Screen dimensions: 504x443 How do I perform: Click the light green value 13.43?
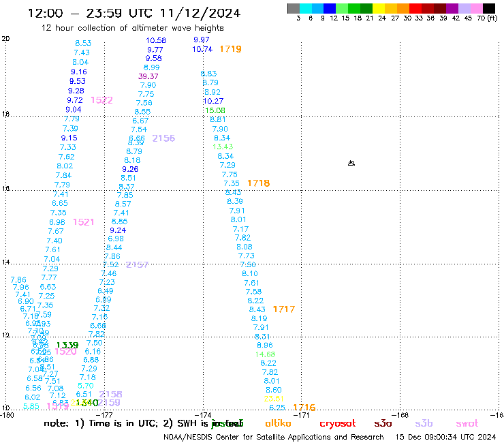point(223,147)
